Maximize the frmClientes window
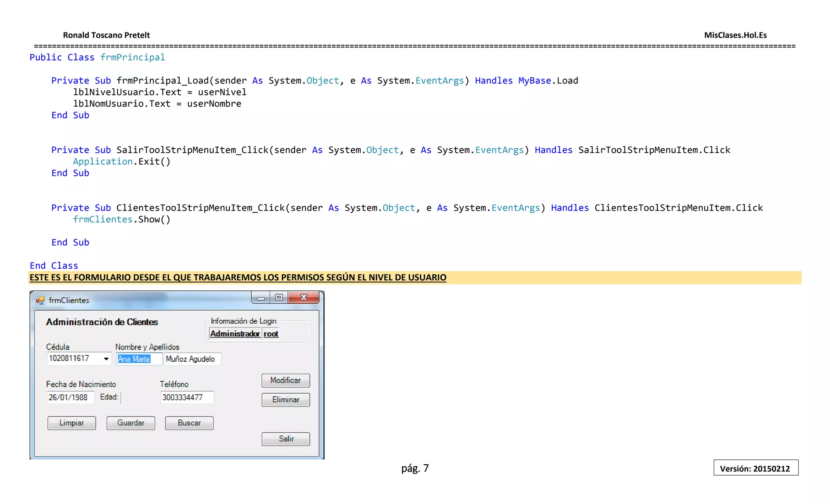 pyautogui.click(x=279, y=297)
